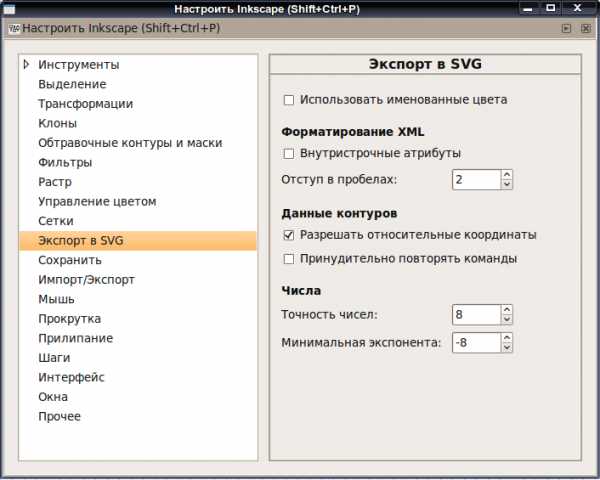Select the Прокрутка category

click(69, 319)
